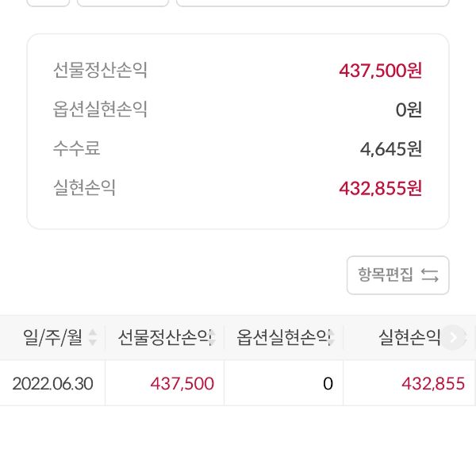This screenshot has height=476, width=476.
Task: Click the 0 value in the table row
Action: point(327,384)
